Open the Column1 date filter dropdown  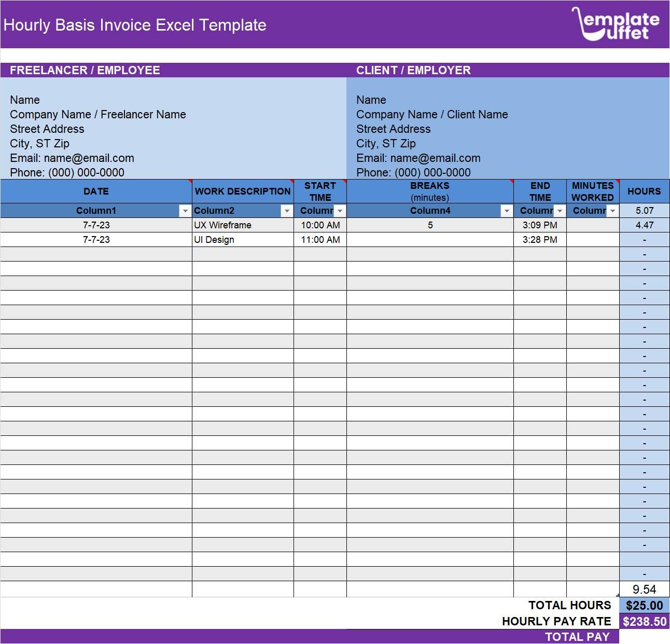click(x=185, y=211)
